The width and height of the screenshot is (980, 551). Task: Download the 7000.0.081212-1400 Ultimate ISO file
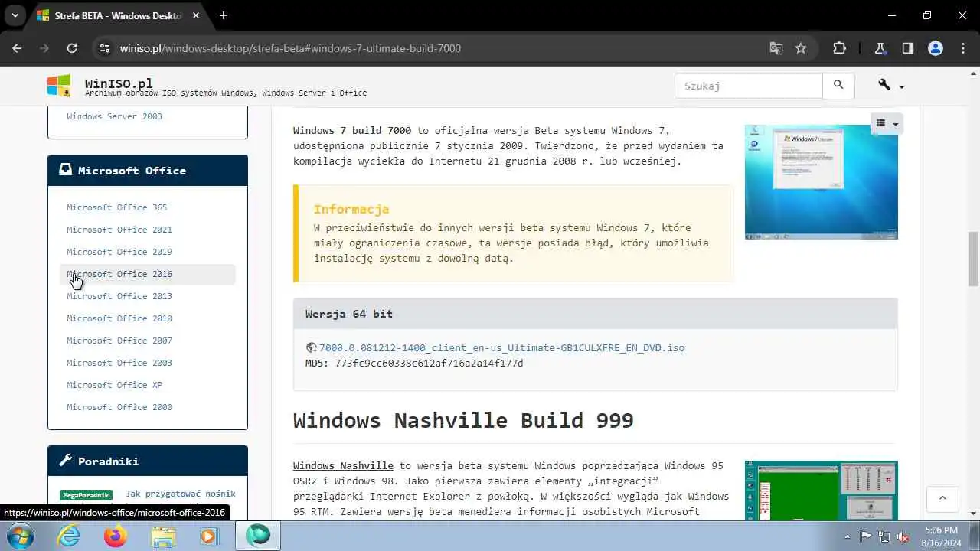[x=501, y=347]
